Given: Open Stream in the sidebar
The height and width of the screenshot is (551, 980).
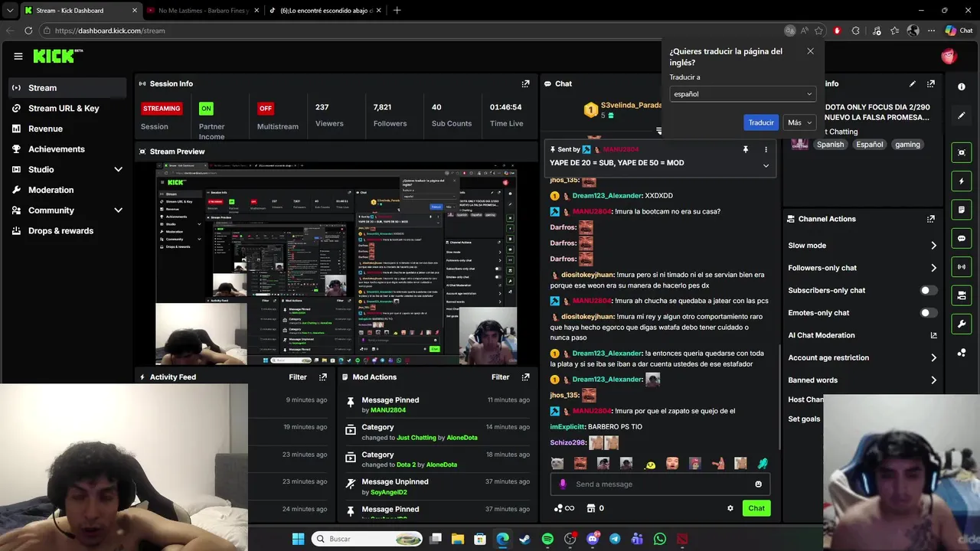Looking at the screenshot, I should pyautogui.click(x=68, y=88).
